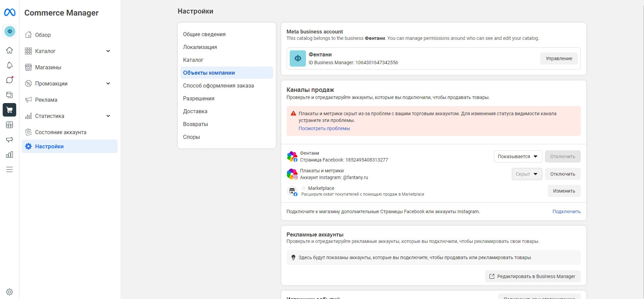Viewport: 644px width, 299px height.
Task: Open the table grid icon in rail
Action: (9, 125)
